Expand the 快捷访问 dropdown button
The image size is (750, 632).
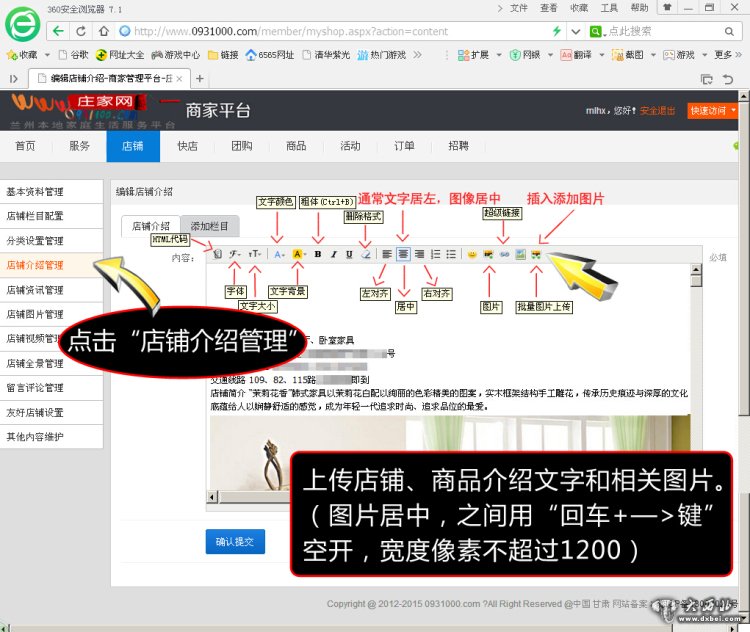click(712, 110)
